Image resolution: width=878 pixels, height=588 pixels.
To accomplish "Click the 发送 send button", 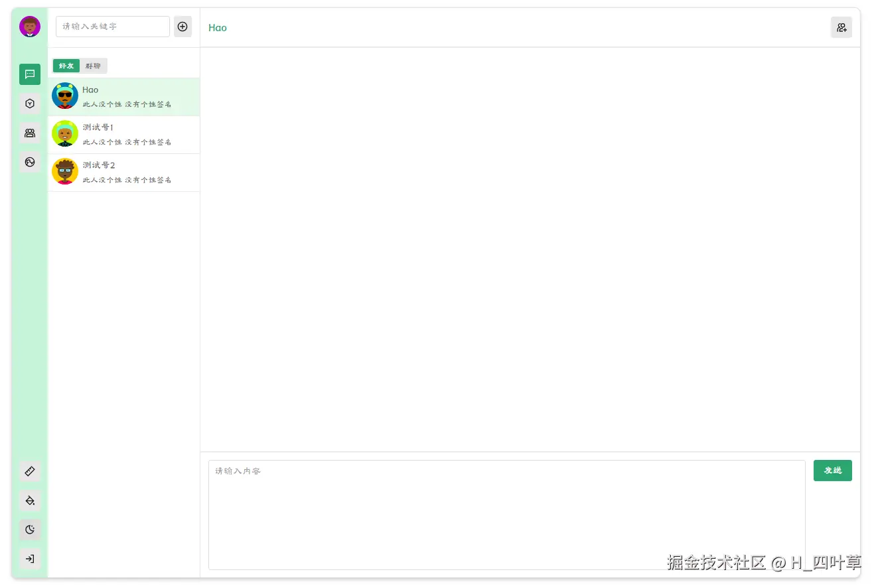I will [832, 471].
